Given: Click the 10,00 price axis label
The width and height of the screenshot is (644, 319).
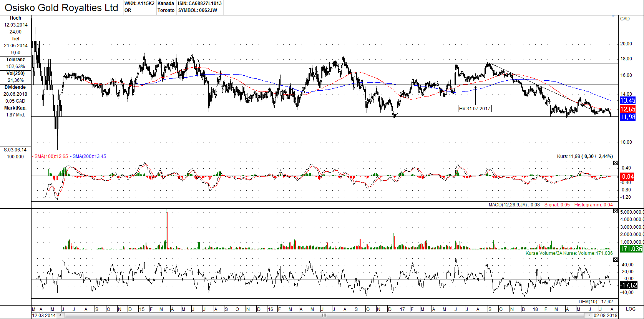Looking at the screenshot, I should [x=626, y=142].
